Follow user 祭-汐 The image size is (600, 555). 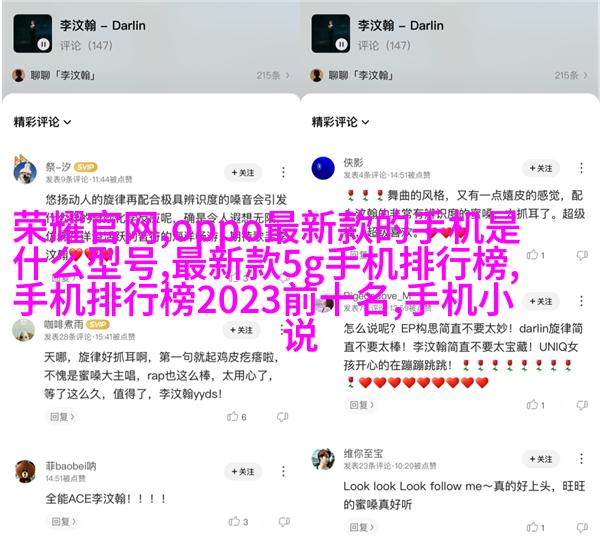(x=243, y=173)
